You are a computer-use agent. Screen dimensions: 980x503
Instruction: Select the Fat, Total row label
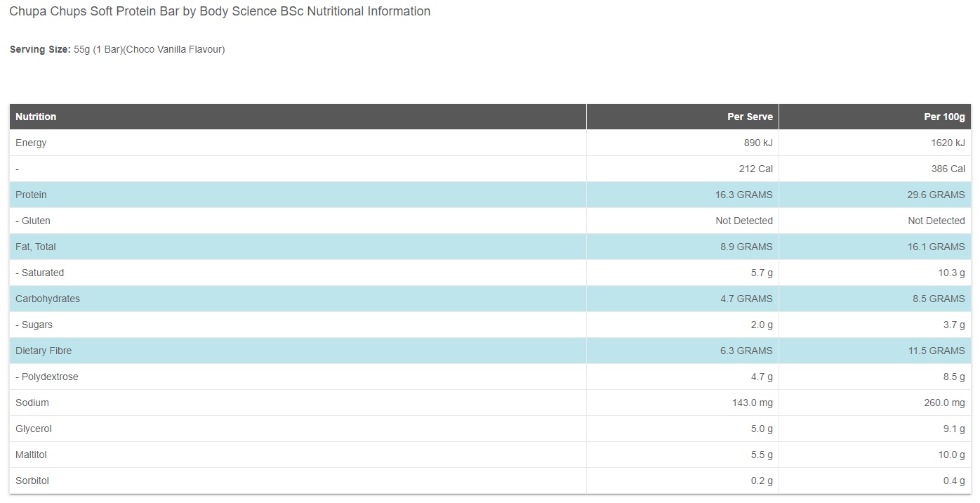(x=36, y=247)
